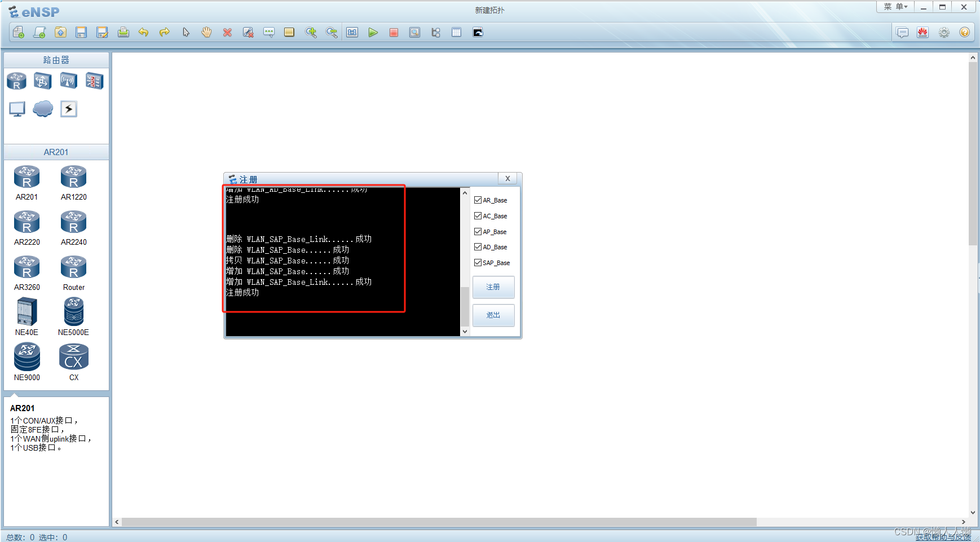Zoom in on the topology canvas
Image resolution: width=980 pixels, height=542 pixels.
(x=311, y=33)
